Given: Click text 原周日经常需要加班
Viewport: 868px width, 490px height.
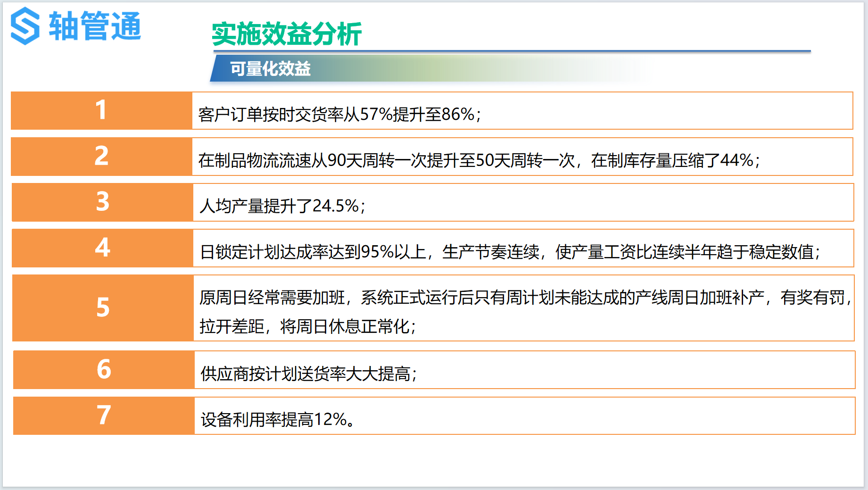Looking at the screenshot, I should point(272,298).
